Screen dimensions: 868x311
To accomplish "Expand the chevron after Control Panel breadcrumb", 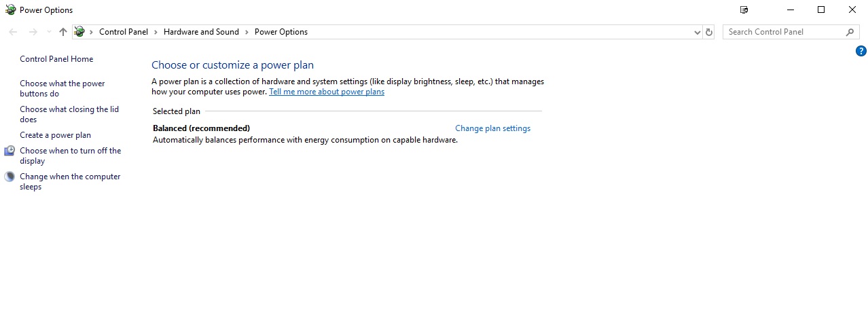I will 156,32.
